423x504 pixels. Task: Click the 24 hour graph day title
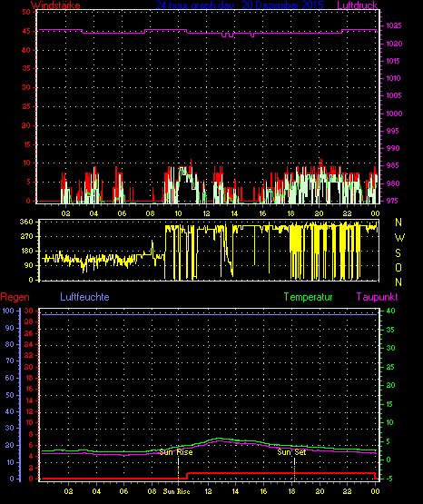pos(240,5)
